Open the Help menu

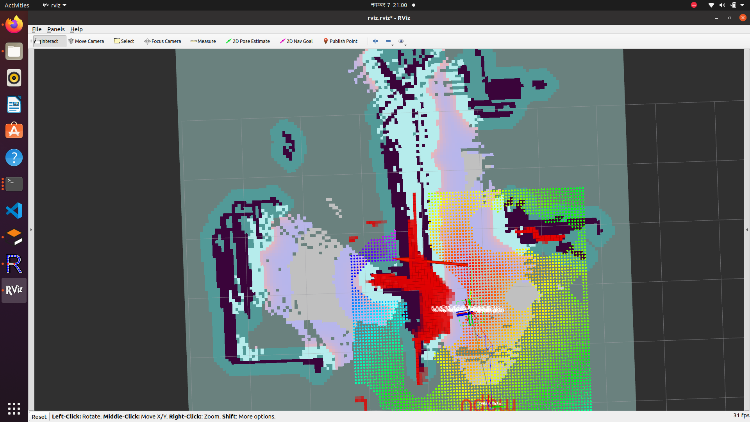[77, 29]
